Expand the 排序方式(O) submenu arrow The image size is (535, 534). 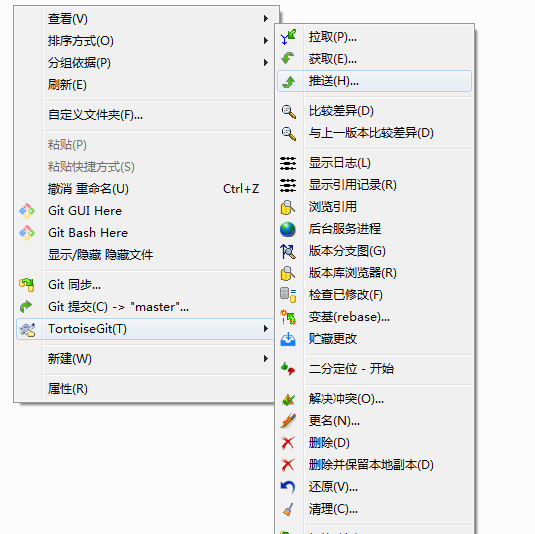click(265, 41)
